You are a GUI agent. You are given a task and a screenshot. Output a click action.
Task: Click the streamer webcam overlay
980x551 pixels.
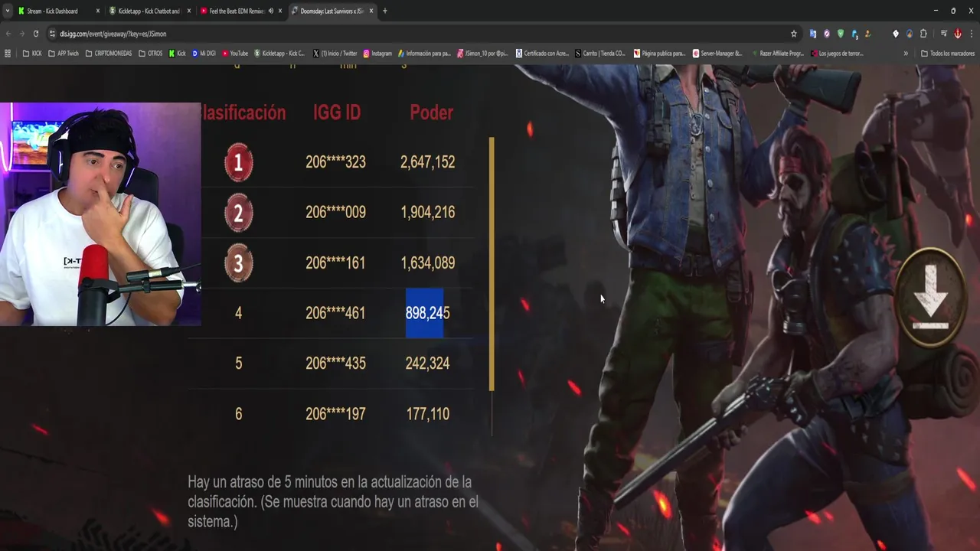click(100, 214)
